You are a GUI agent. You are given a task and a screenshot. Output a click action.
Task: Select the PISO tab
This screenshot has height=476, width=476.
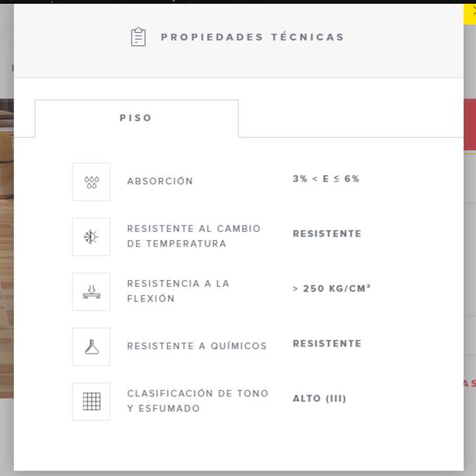click(x=137, y=118)
